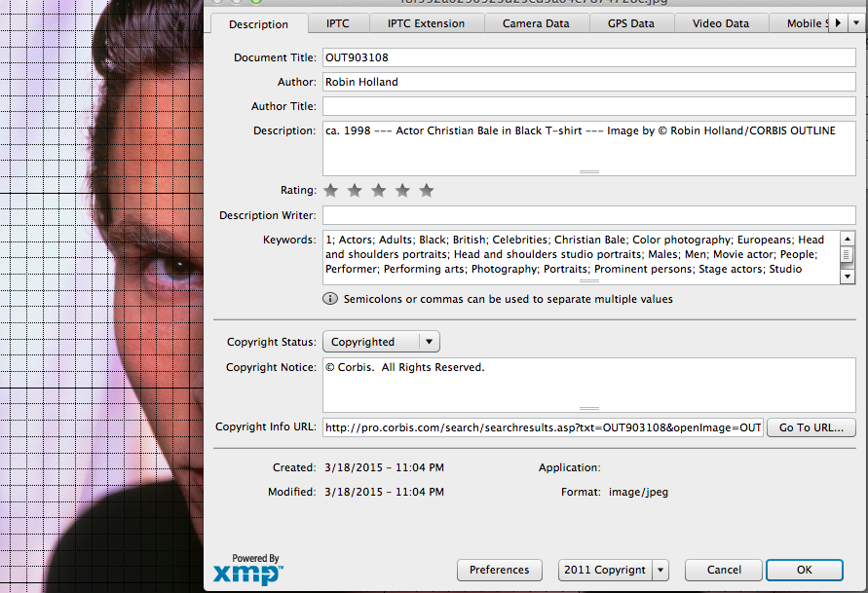Viewport: 868px width, 593px height.
Task: Set rating to three stars
Action: pos(379,191)
